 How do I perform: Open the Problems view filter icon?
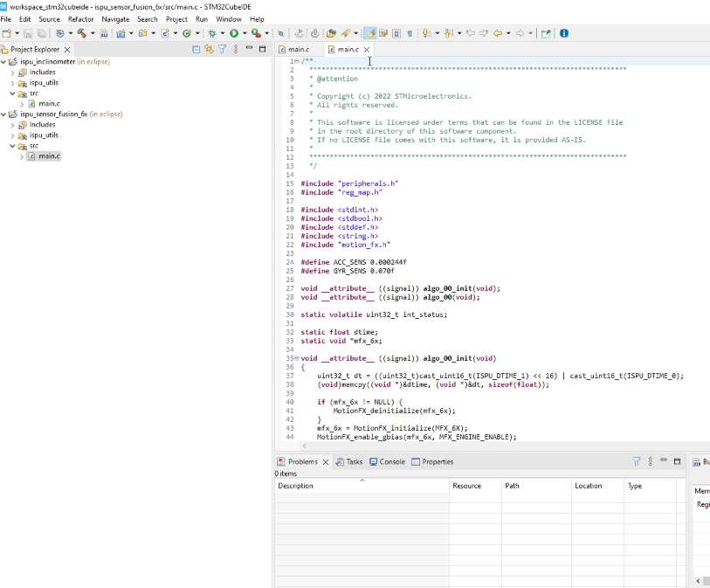(637, 461)
